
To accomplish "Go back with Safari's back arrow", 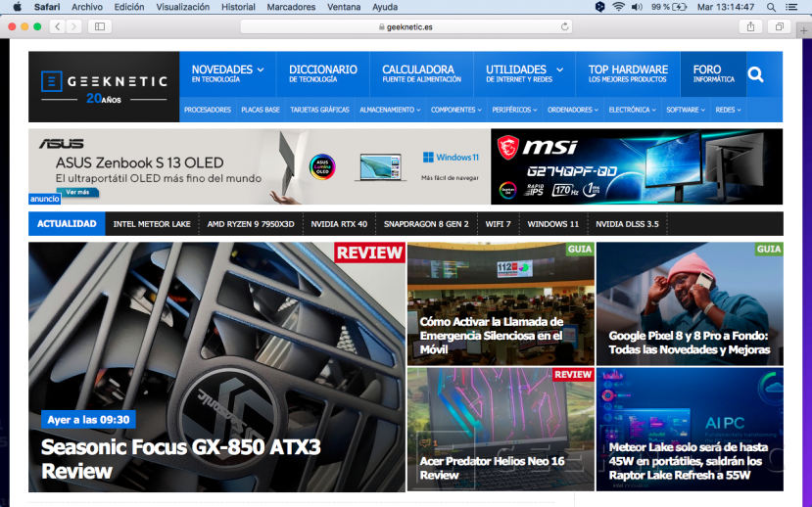I will 57,26.
